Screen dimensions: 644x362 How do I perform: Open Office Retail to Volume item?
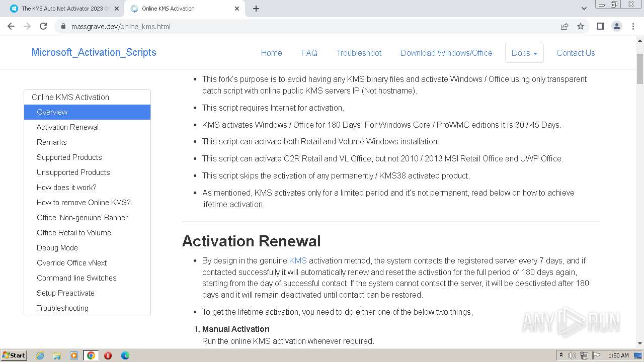(87, 233)
